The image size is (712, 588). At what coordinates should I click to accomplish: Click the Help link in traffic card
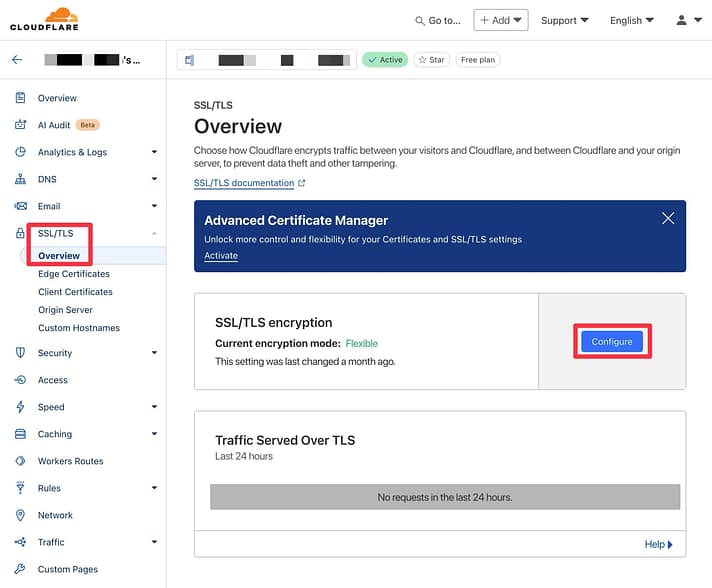pyautogui.click(x=658, y=544)
